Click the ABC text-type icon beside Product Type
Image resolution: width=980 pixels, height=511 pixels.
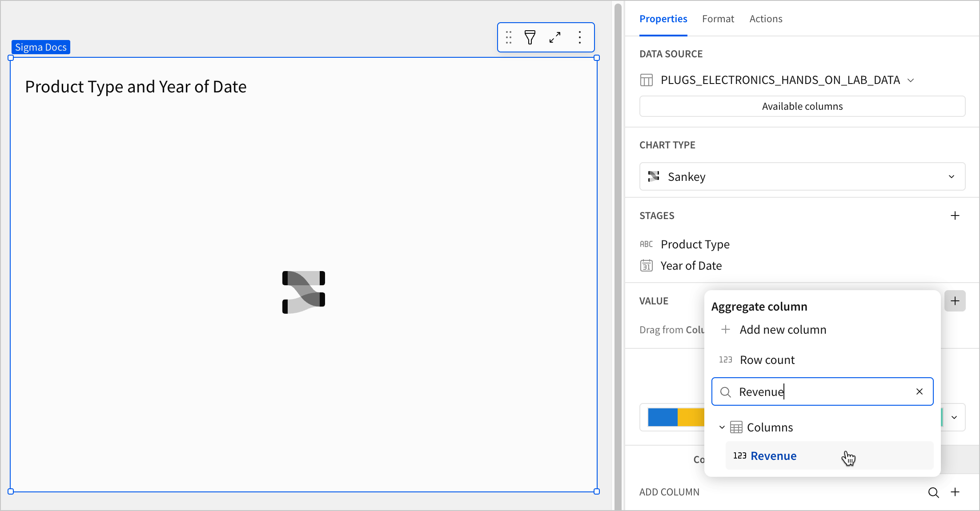pos(646,244)
